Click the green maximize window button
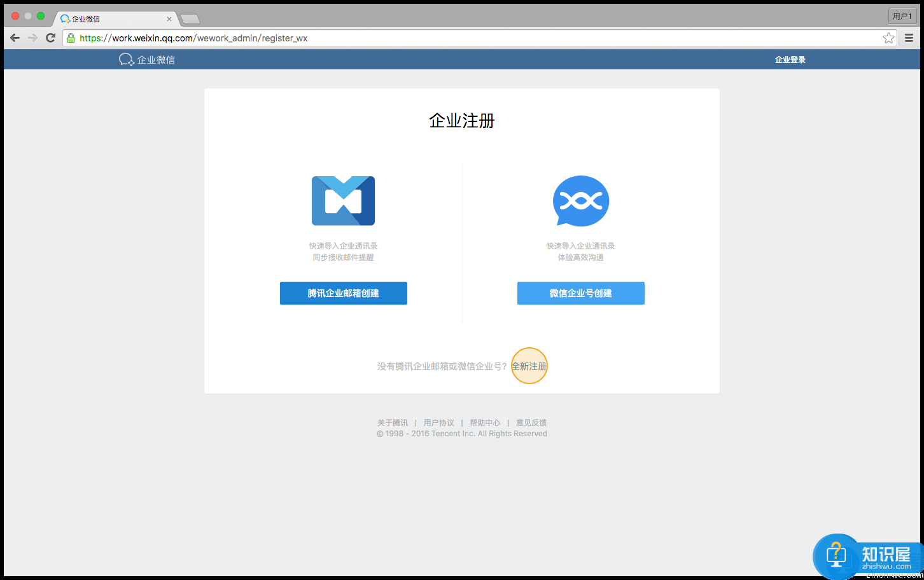Viewport: 924px width, 580px height. (x=41, y=16)
